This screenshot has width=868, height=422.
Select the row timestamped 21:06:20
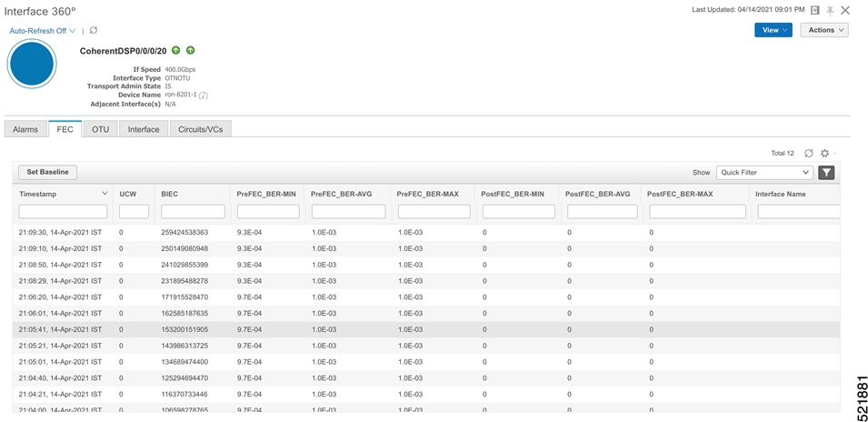coord(426,297)
